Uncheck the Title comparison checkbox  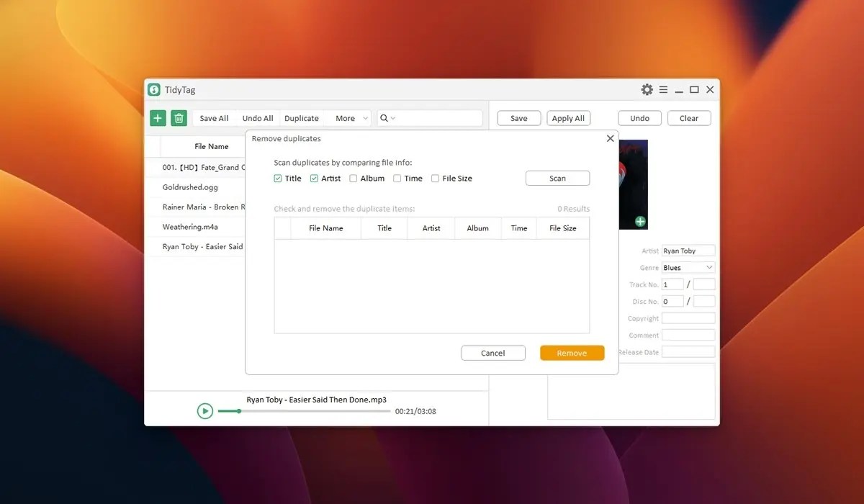pos(278,178)
